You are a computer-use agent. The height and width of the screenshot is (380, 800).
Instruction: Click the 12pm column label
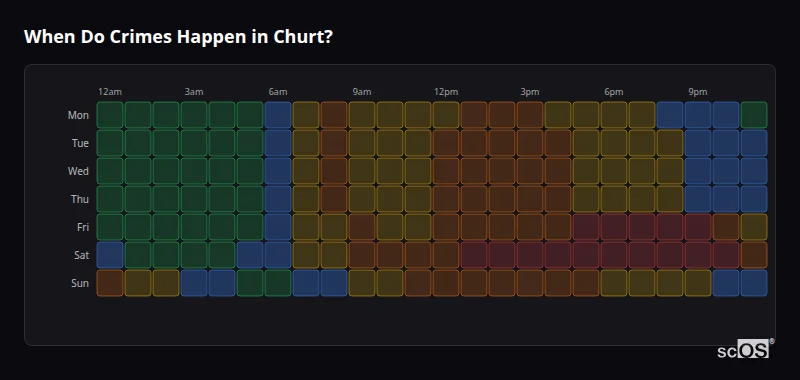tap(446, 92)
